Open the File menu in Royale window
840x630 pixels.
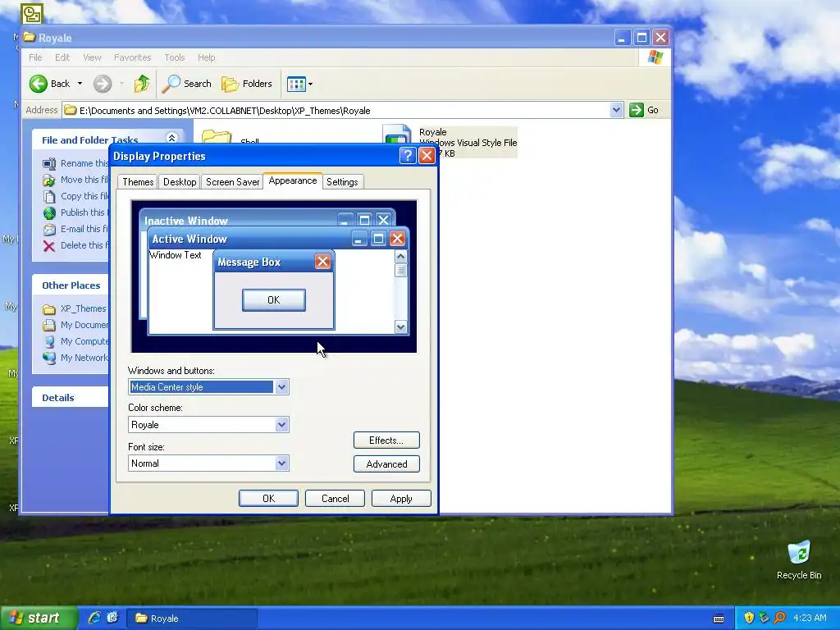point(35,57)
